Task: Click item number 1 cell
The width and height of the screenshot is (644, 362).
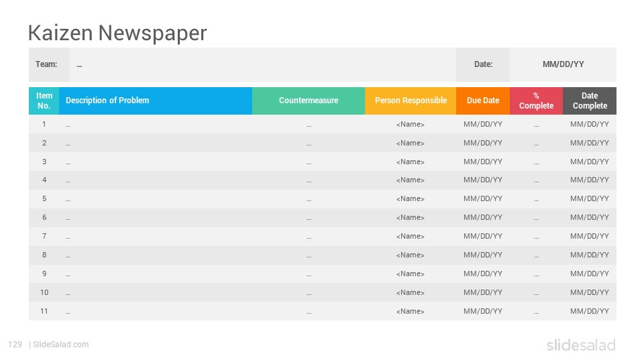Action: pyautogui.click(x=44, y=124)
